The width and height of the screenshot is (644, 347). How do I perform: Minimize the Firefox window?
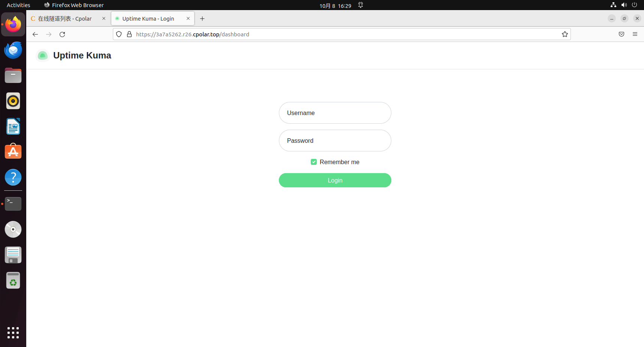pos(612,18)
